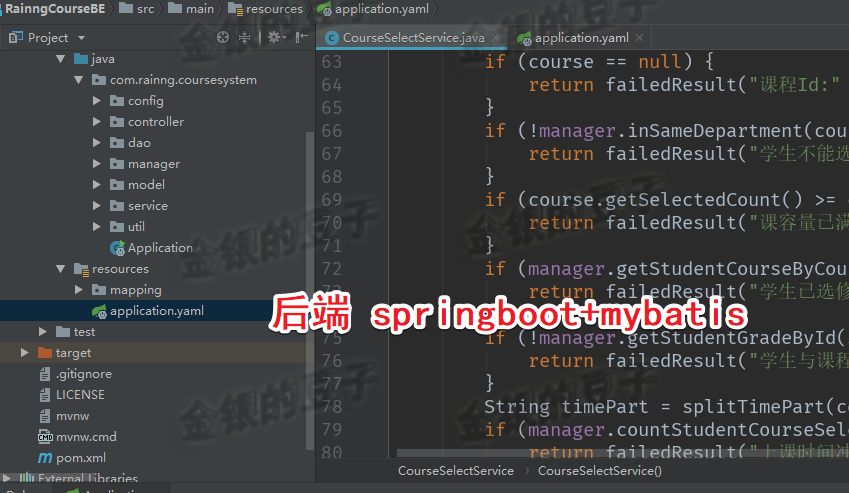Click text 'return failedResult' on line 64
Viewport: 849px width, 493px height.
click(x=632, y=85)
